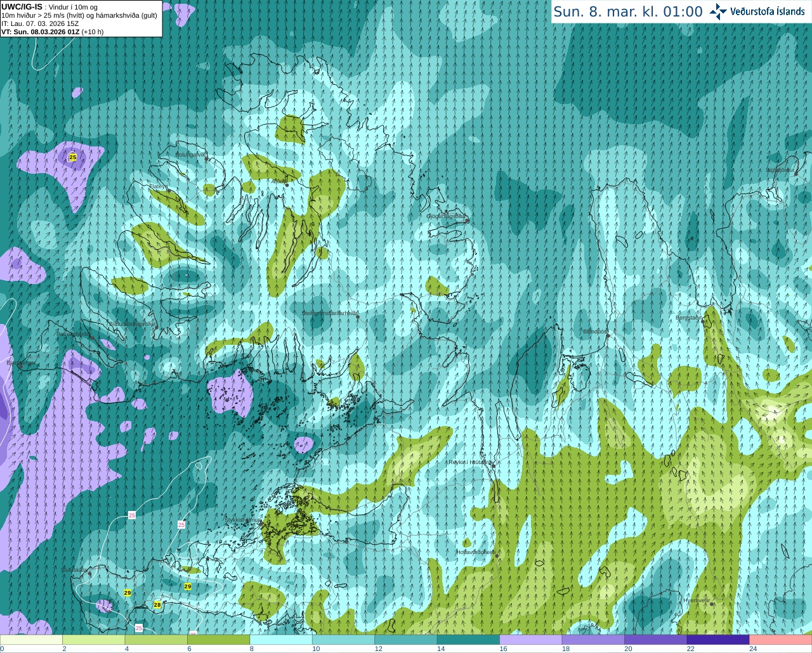Click the Æðey station dot
Image resolution: width=812 pixels, height=653 pixels.
tap(287, 185)
